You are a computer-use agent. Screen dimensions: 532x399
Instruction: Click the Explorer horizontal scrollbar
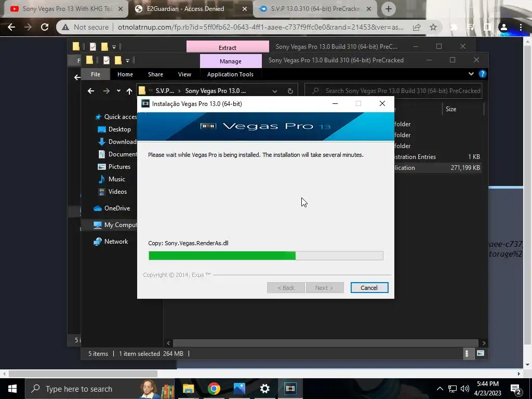(x=325, y=343)
